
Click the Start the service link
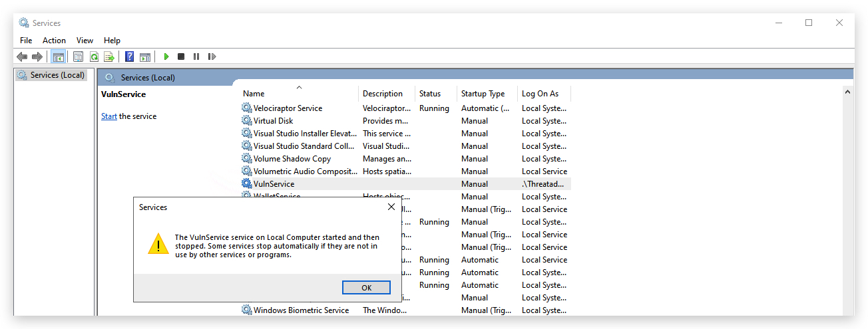click(x=109, y=116)
